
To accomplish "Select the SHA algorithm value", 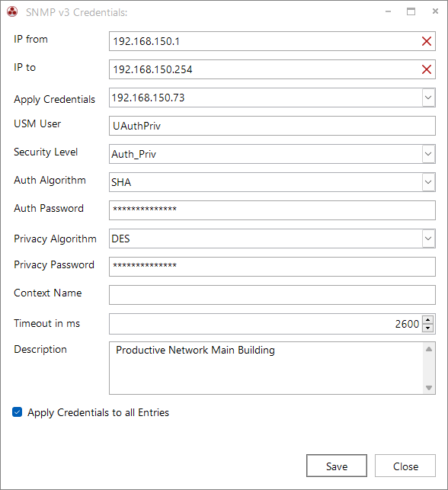I will coord(121,182).
